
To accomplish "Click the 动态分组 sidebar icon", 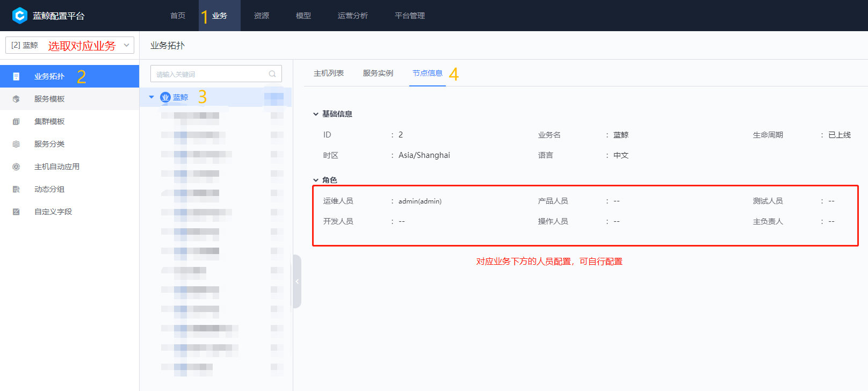I will [x=16, y=189].
